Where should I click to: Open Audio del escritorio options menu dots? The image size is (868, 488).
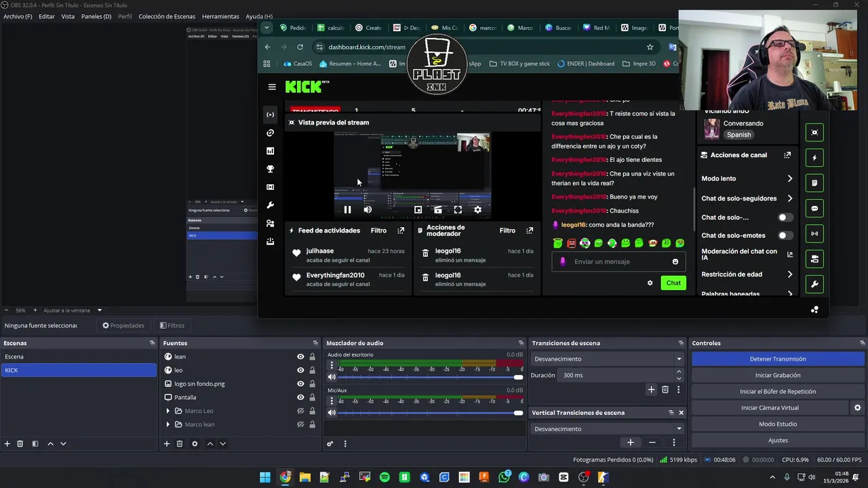332,365
